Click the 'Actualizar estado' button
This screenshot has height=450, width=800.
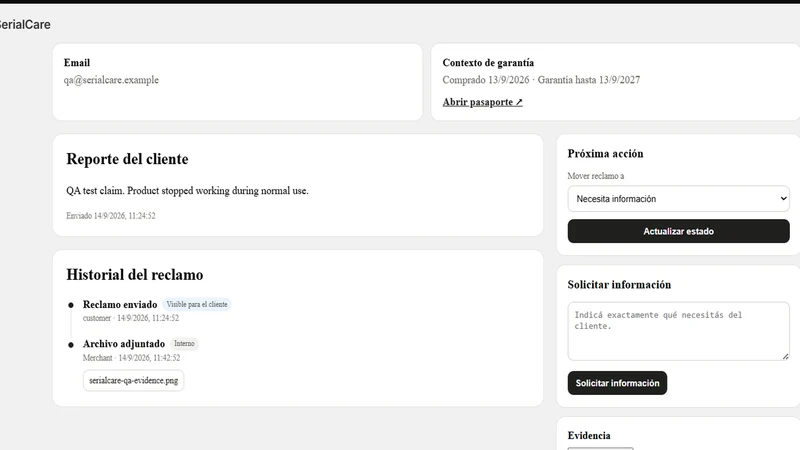coord(678,231)
